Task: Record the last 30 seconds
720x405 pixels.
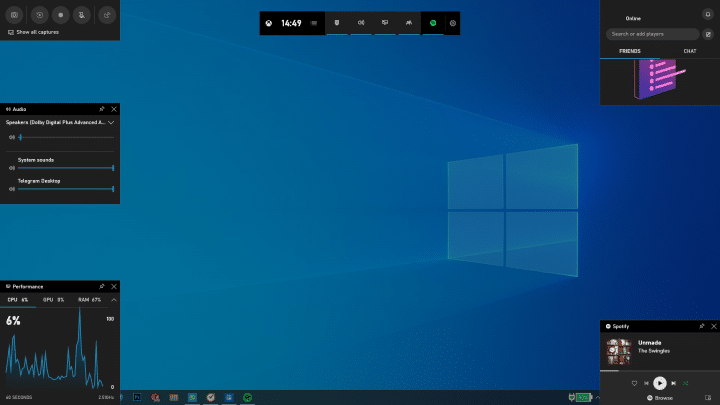Action: pyautogui.click(x=38, y=16)
